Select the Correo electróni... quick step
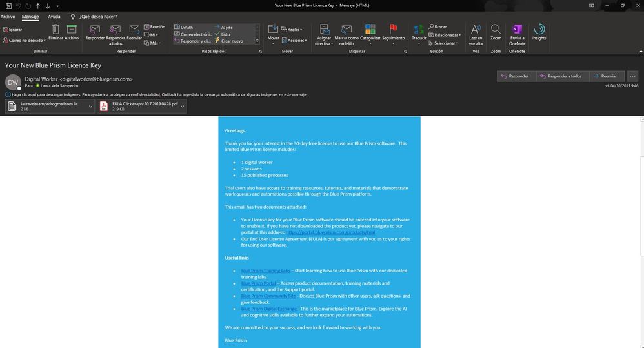Image resolution: width=644 pixels, height=348 pixels. [193, 34]
